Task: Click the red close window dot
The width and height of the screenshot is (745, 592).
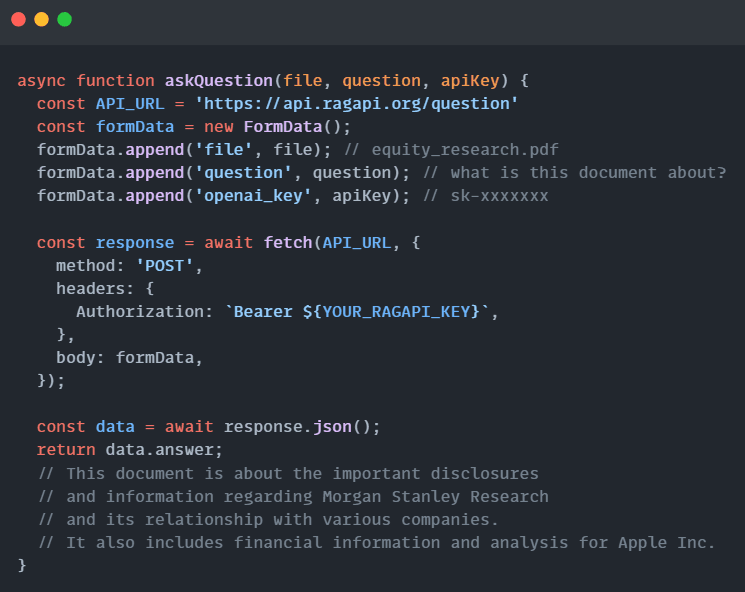Action: click(19, 19)
